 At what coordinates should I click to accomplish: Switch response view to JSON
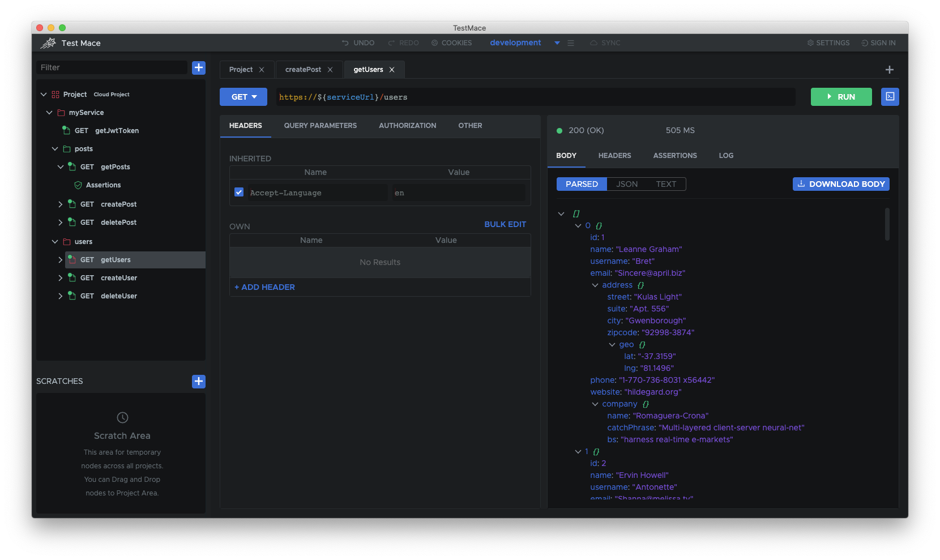click(x=627, y=184)
